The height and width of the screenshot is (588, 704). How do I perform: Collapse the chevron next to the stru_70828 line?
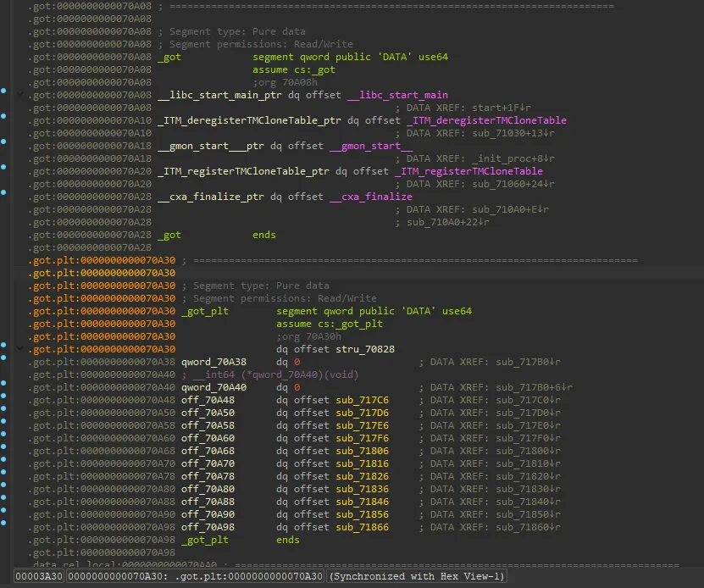pos(19,348)
